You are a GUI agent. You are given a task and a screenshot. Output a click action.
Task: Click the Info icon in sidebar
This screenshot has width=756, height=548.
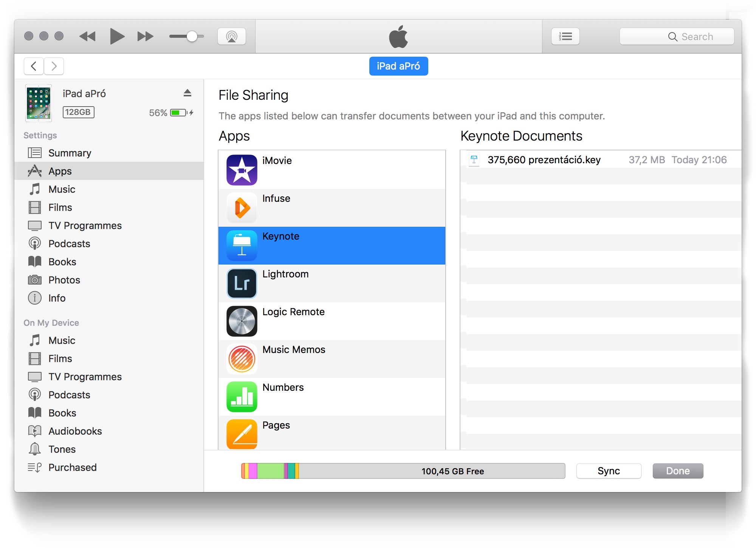pyautogui.click(x=35, y=298)
